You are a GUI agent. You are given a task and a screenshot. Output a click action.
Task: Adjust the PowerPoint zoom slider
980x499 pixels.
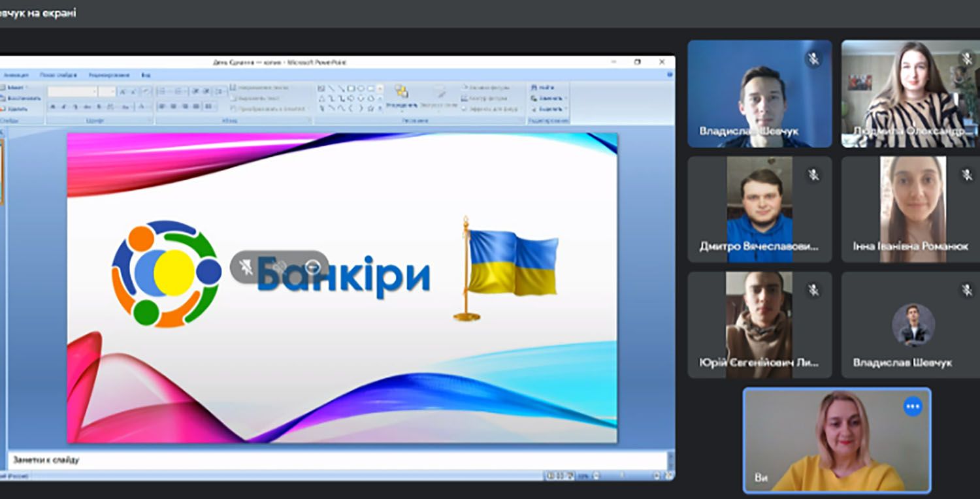(622, 475)
